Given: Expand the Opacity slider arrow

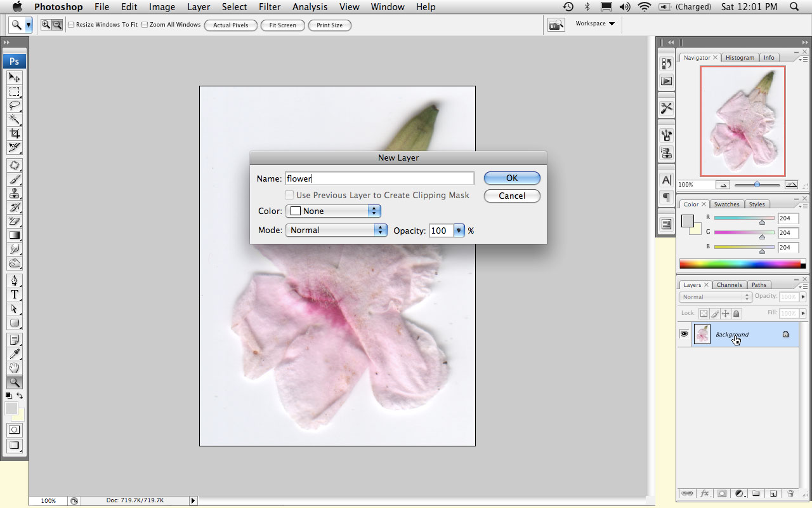Looking at the screenshot, I should coord(459,231).
